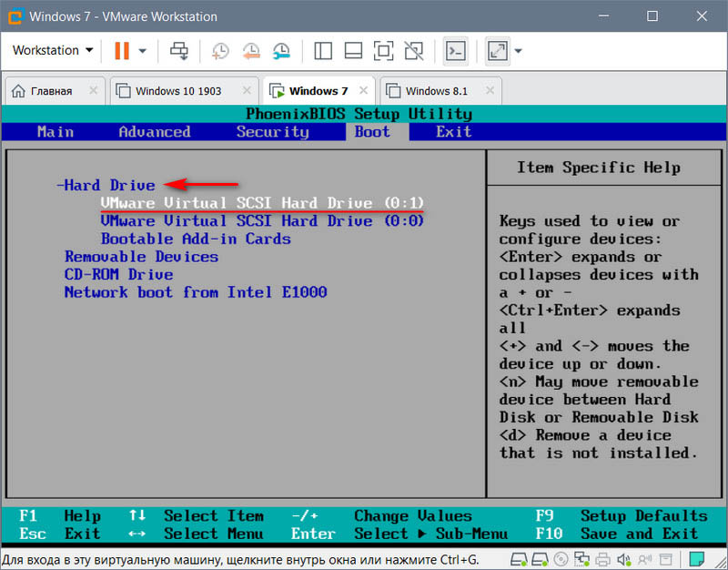Screen dimensions: 728x570
Task: Select CD-ROM Drive boot entry
Action: click(x=118, y=274)
